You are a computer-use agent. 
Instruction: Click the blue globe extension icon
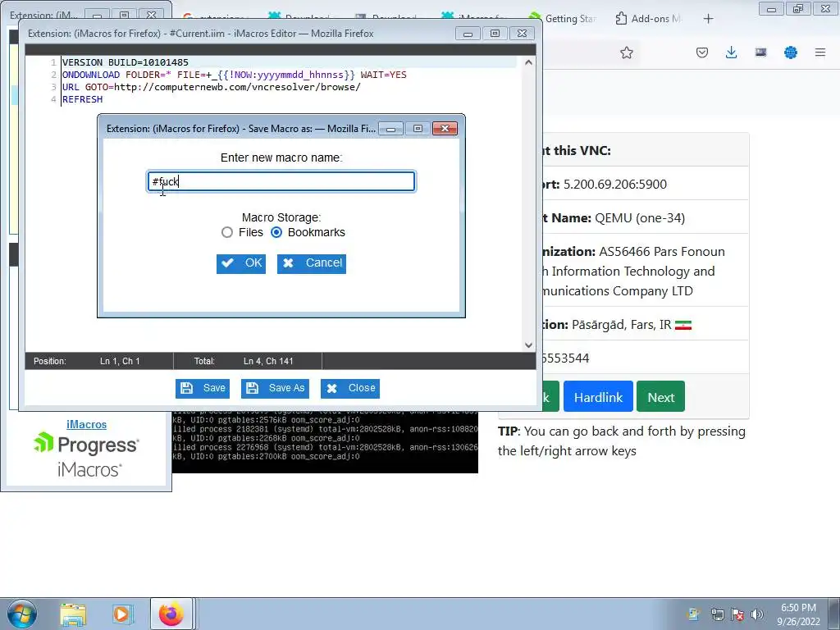pos(790,52)
